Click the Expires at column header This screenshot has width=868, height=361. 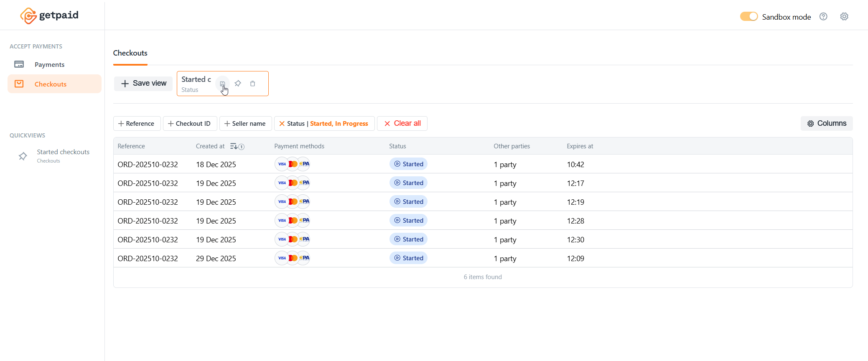580,146
